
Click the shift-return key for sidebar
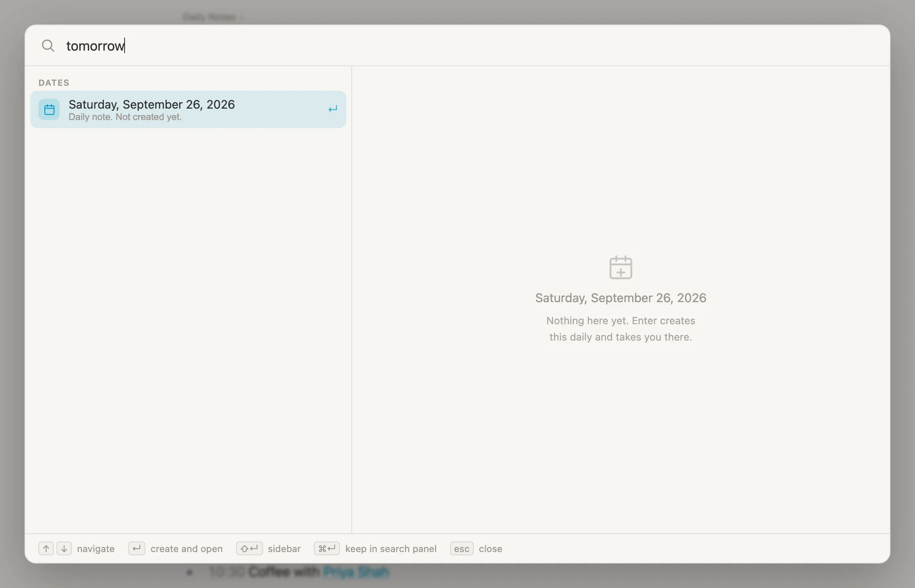(x=249, y=548)
